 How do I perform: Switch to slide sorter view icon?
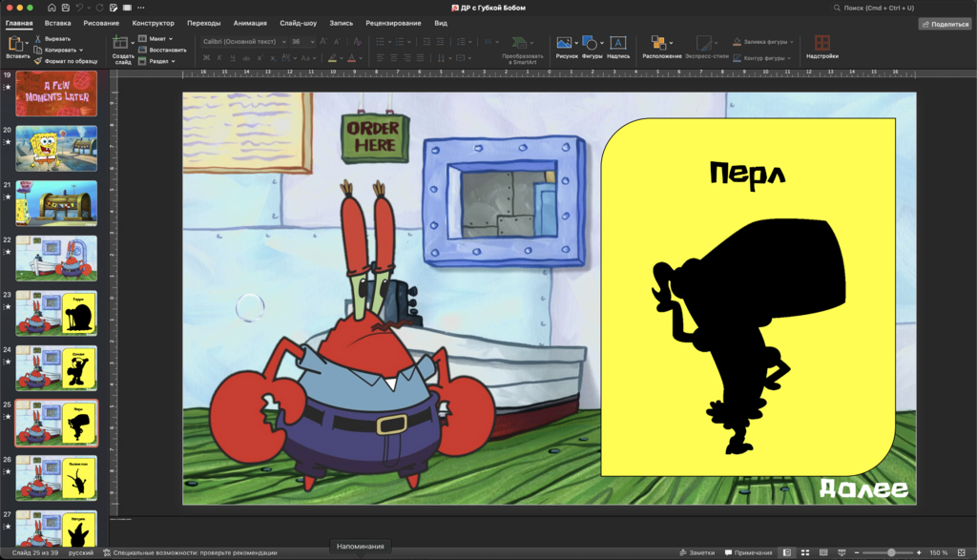coord(805,552)
